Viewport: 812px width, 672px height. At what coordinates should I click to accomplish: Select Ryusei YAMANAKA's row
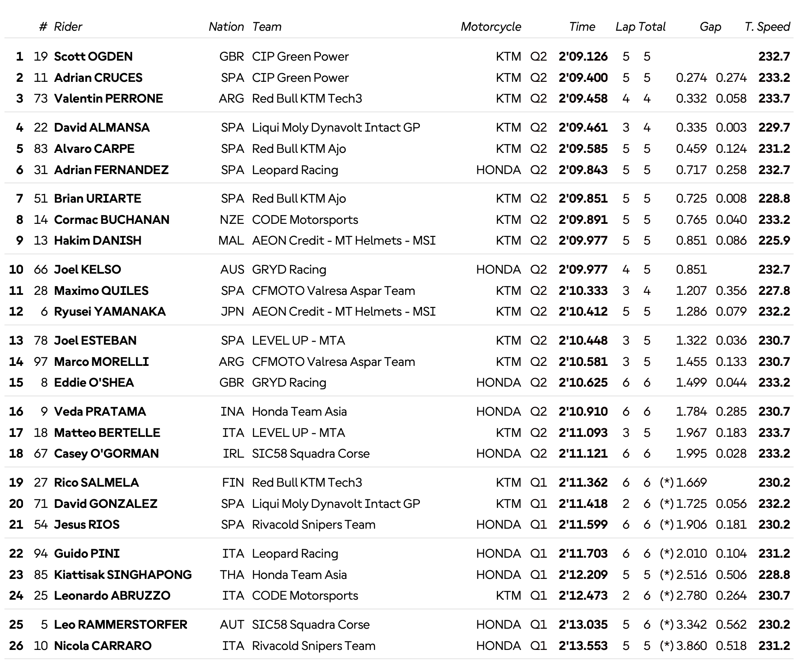coord(399,311)
